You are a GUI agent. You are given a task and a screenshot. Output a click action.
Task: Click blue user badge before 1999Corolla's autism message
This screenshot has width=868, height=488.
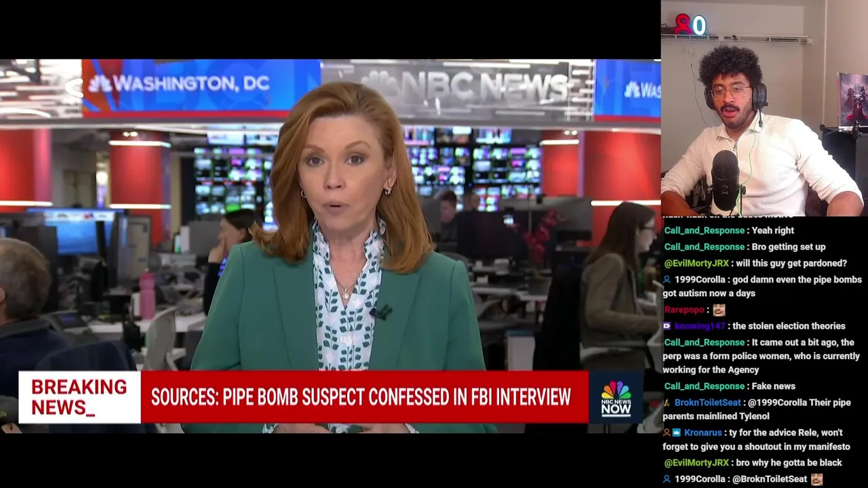click(x=667, y=279)
